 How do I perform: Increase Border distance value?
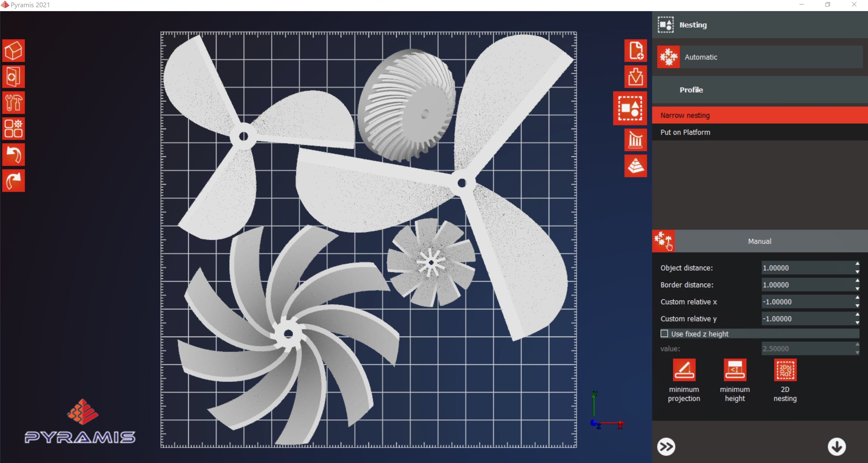coord(857,280)
